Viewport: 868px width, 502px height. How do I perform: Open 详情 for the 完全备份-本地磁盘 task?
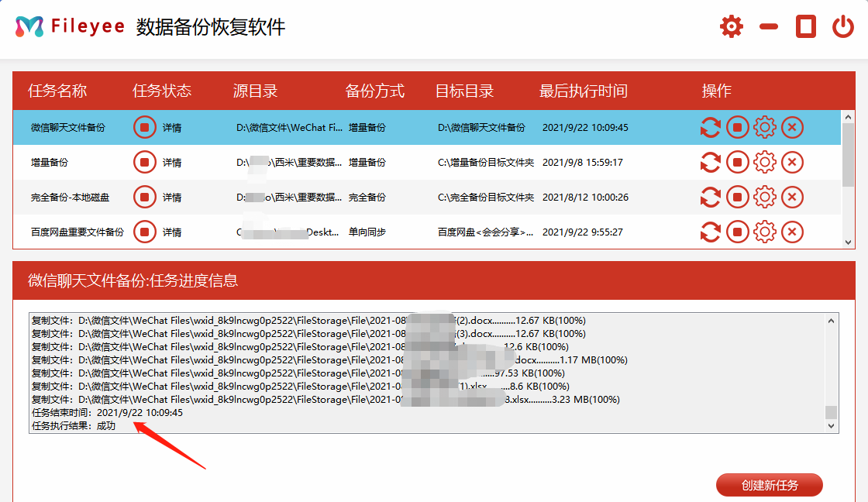click(173, 197)
